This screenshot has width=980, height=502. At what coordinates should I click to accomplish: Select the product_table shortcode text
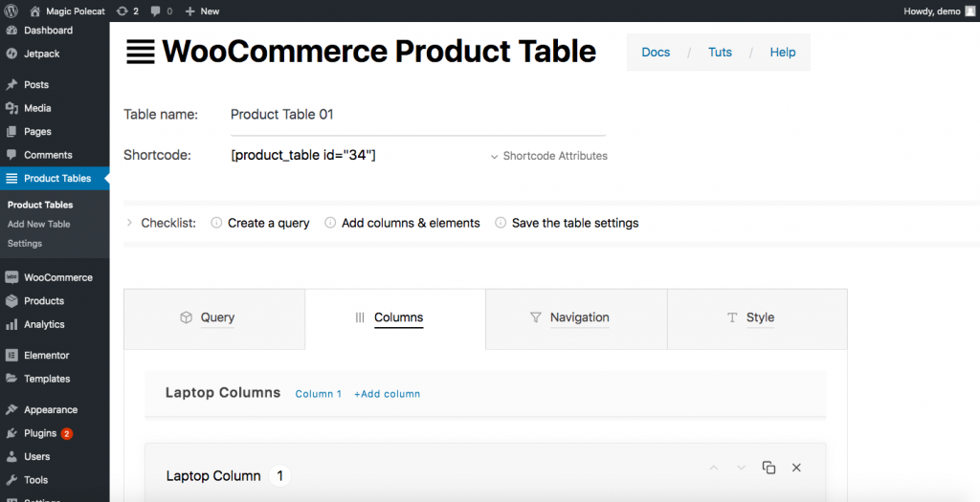[x=303, y=155]
